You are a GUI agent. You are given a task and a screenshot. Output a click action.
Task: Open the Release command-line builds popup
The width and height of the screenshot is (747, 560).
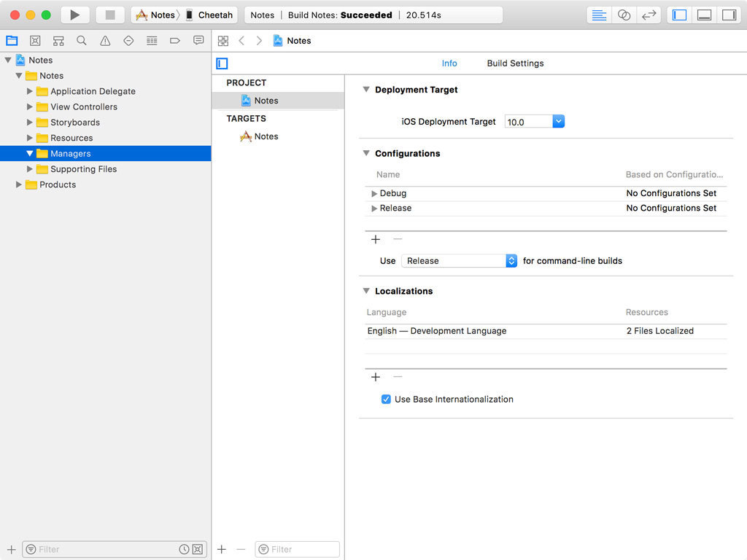point(459,261)
